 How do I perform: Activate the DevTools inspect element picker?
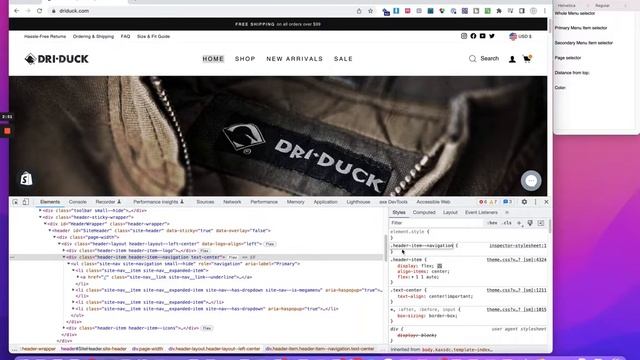point(16,202)
